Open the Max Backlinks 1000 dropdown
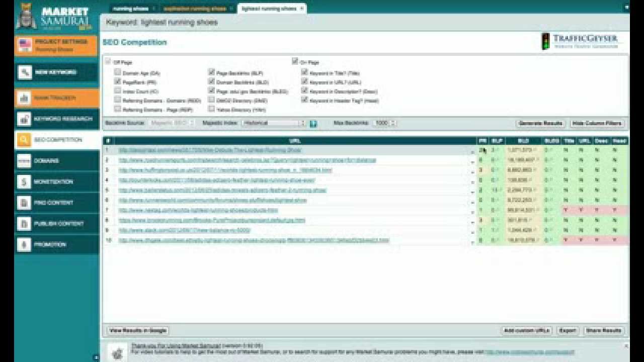The image size is (644, 362). tap(385, 123)
